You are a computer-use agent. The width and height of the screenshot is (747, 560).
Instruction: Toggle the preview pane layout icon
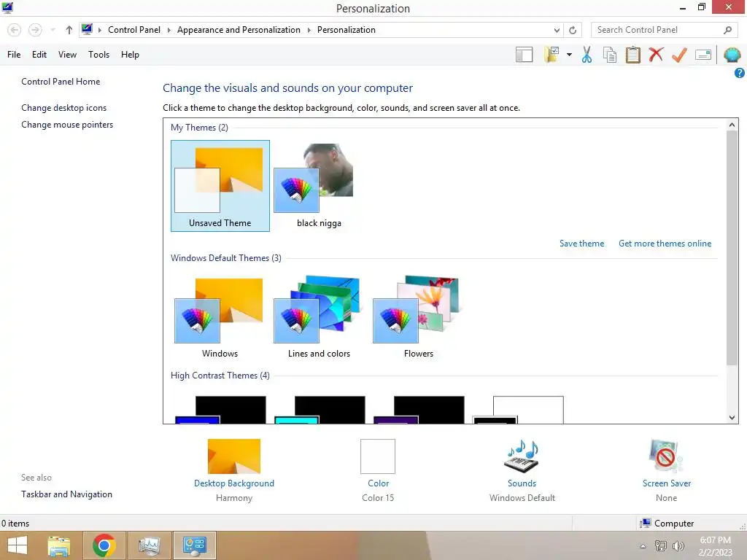[524, 55]
